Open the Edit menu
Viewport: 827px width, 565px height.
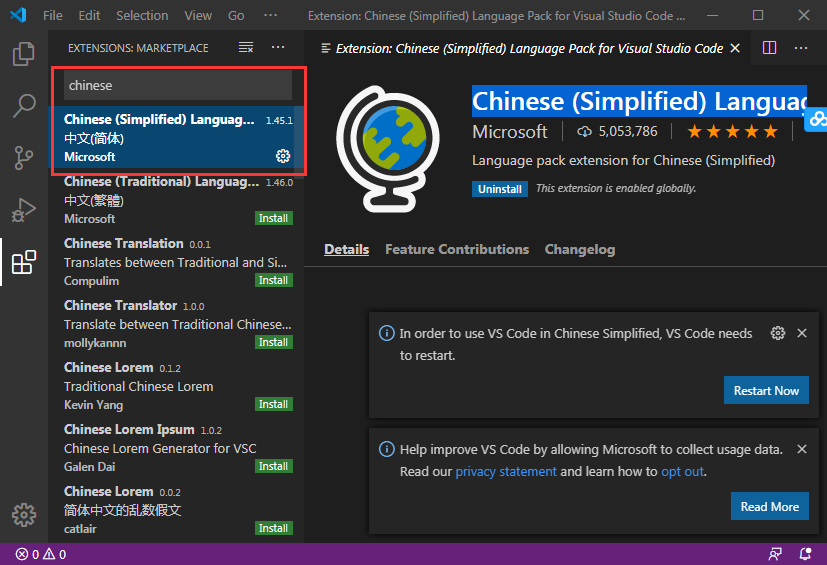click(x=89, y=15)
